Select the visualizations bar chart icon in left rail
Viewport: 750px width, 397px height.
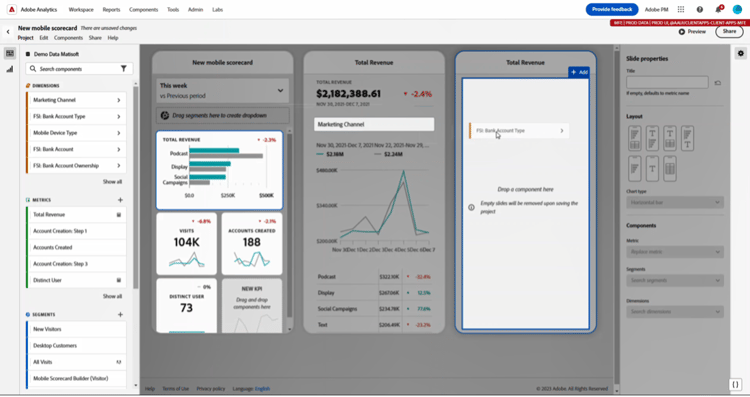click(10, 69)
